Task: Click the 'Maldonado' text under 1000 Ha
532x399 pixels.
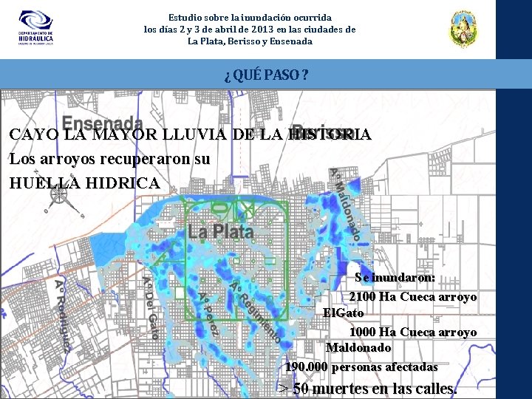Action: tap(358, 348)
